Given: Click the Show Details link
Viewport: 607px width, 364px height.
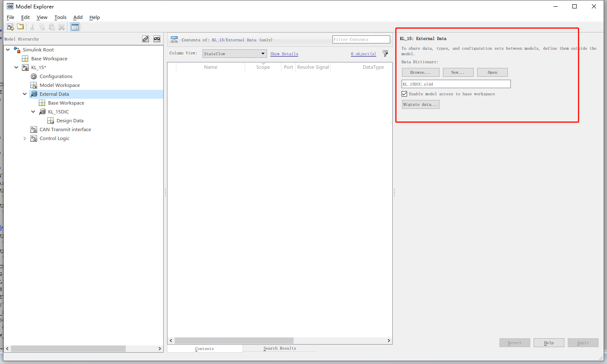Looking at the screenshot, I should (x=284, y=54).
